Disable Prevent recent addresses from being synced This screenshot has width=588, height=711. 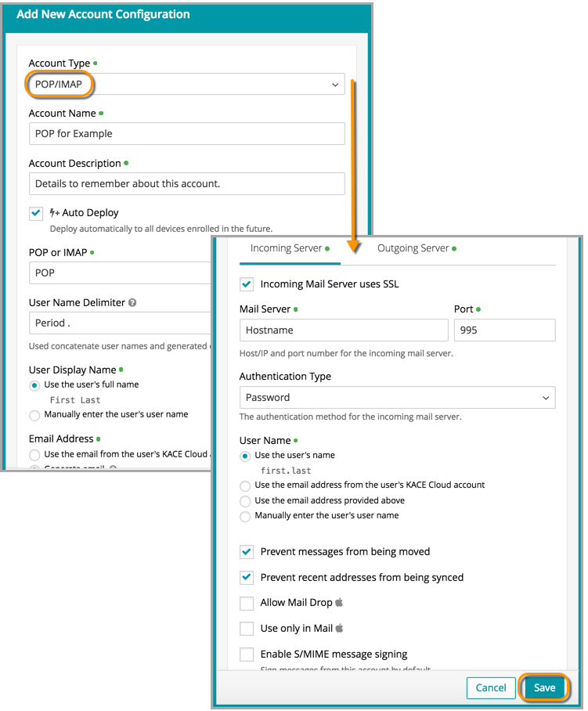tap(247, 578)
